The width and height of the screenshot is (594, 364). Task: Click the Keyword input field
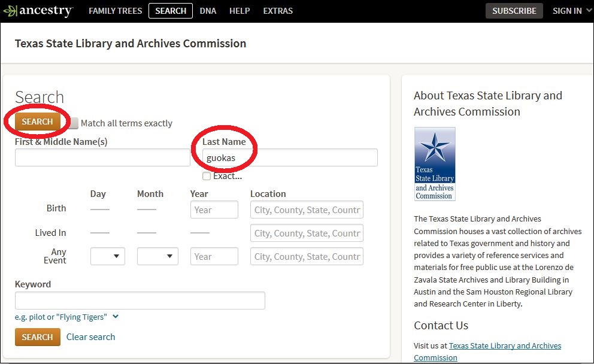140,301
